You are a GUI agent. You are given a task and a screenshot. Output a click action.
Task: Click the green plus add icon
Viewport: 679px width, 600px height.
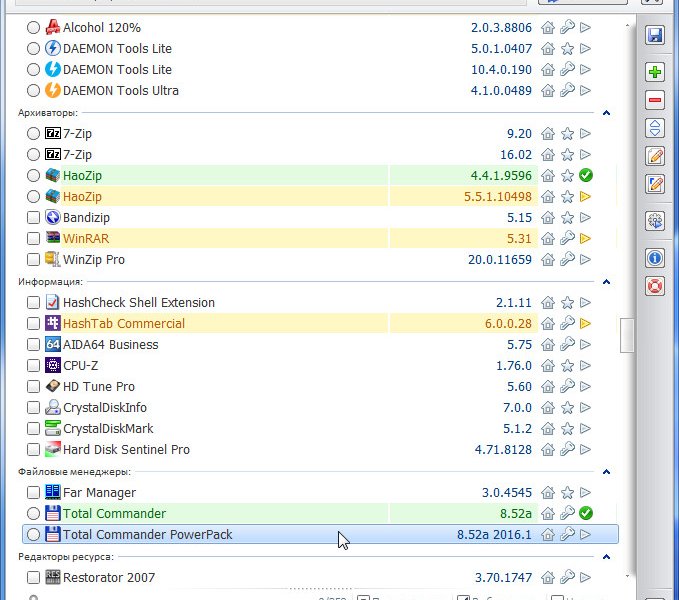(655, 72)
